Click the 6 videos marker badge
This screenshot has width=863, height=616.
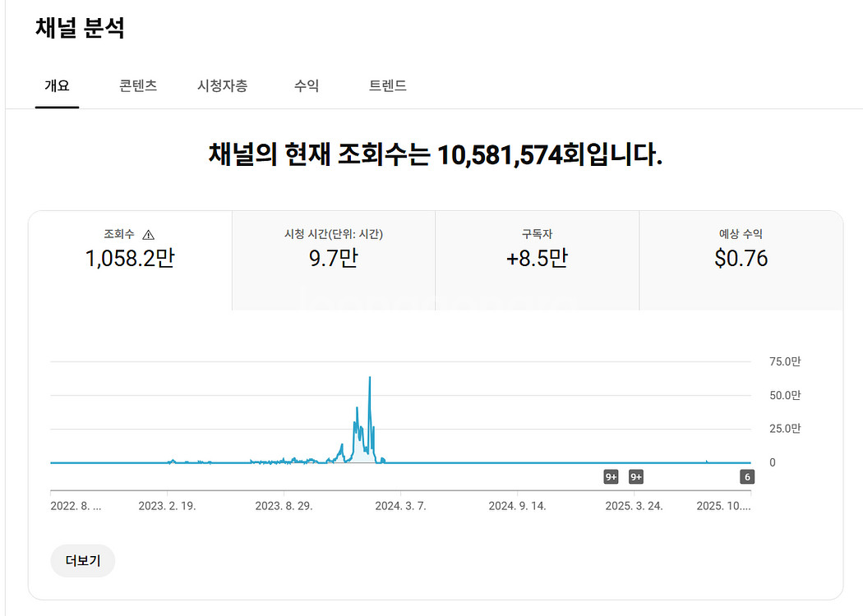click(x=747, y=476)
